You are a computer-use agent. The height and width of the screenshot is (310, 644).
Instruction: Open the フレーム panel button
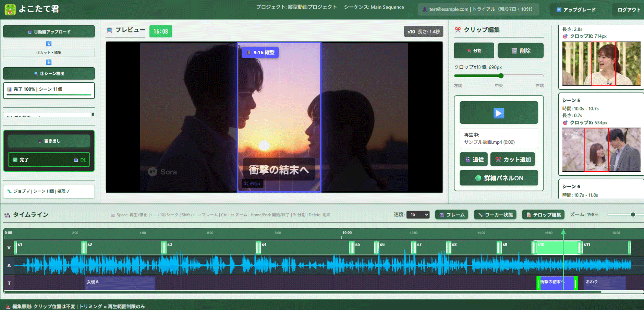coord(451,215)
